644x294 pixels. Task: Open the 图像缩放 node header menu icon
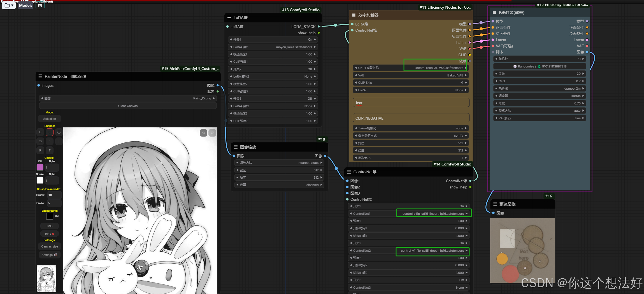click(236, 147)
